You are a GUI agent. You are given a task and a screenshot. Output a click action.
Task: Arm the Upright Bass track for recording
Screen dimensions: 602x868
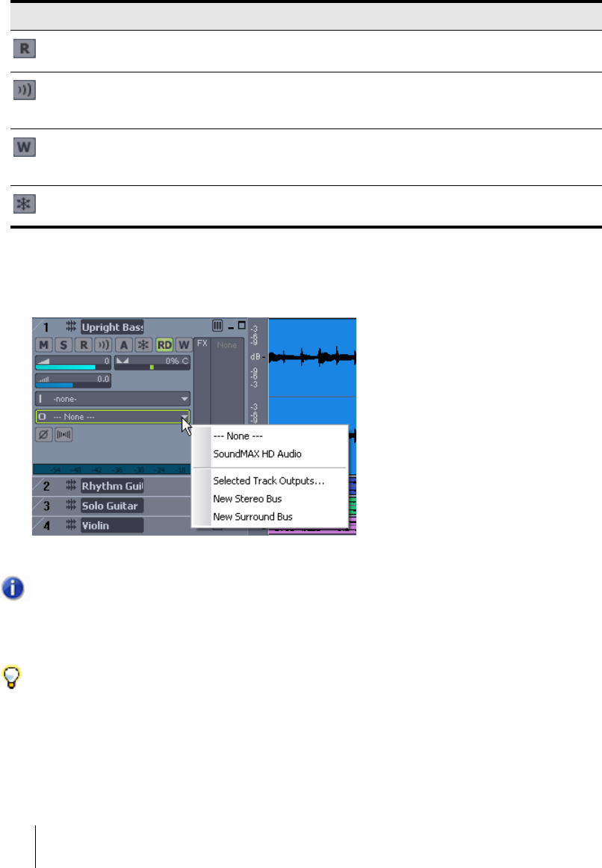click(84, 346)
